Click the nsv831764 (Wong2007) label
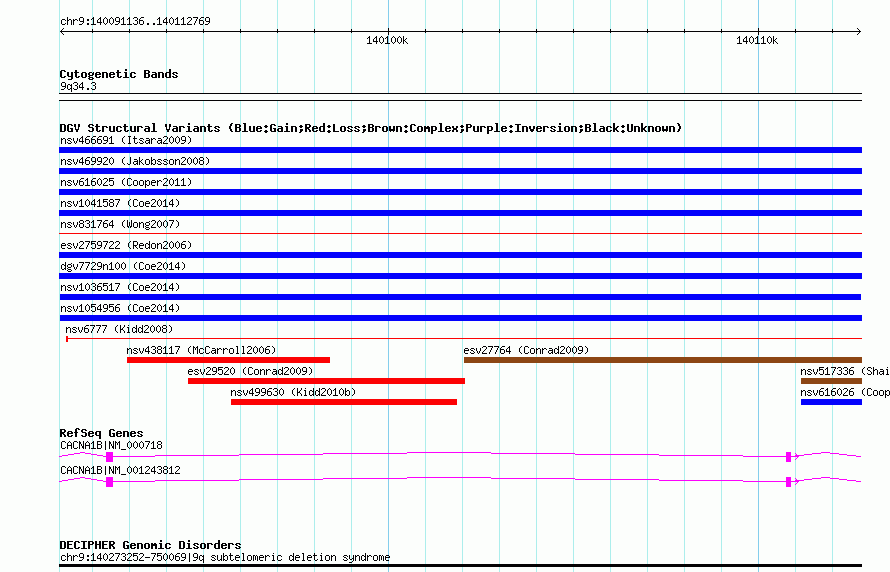The width and height of the screenshot is (890, 572). coord(120,224)
